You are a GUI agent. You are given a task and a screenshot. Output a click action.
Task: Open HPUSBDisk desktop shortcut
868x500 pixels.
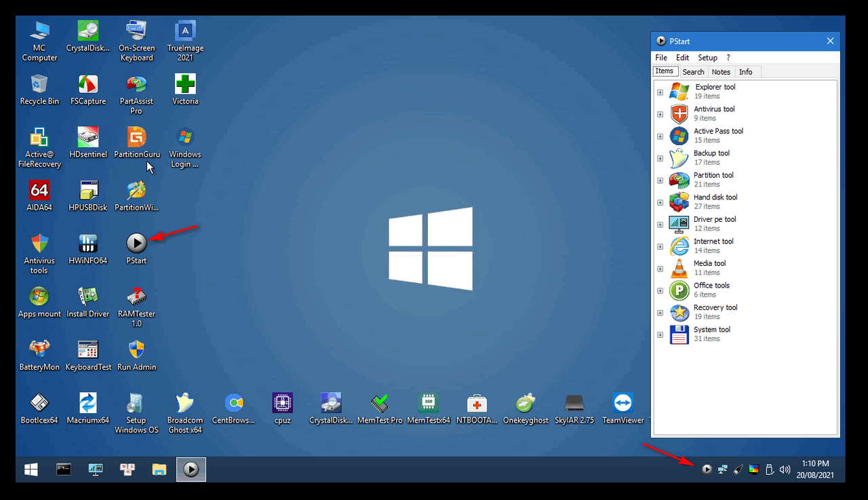click(x=88, y=195)
